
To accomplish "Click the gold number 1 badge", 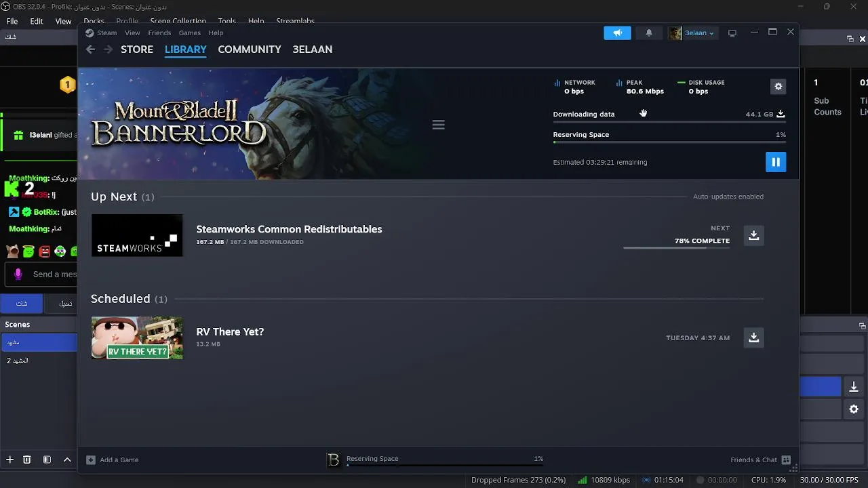I will click(68, 85).
